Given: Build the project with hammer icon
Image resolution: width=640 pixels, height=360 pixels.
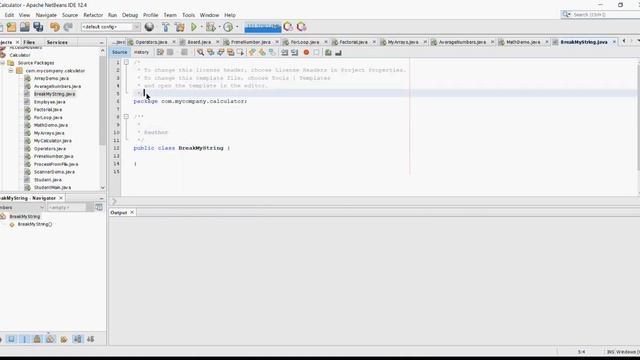Looking at the screenshot, I should tap(165, 27).
